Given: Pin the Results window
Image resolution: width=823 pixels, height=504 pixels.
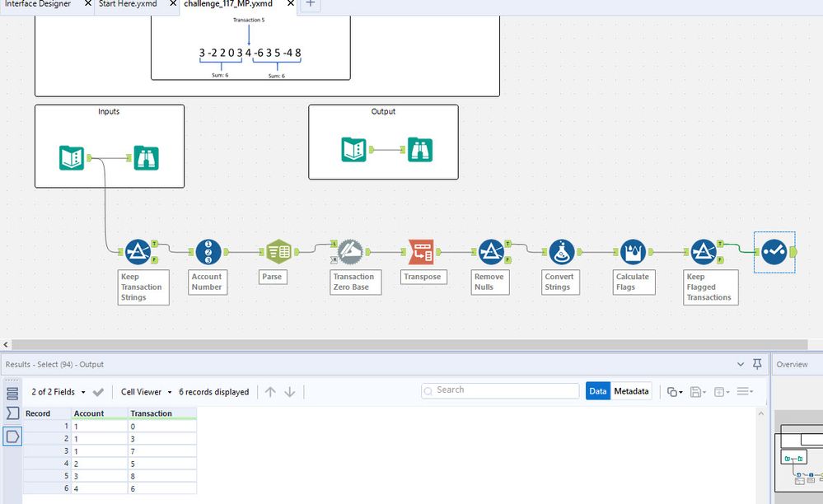Looking at the screenshot, I should tap(757, 364).
